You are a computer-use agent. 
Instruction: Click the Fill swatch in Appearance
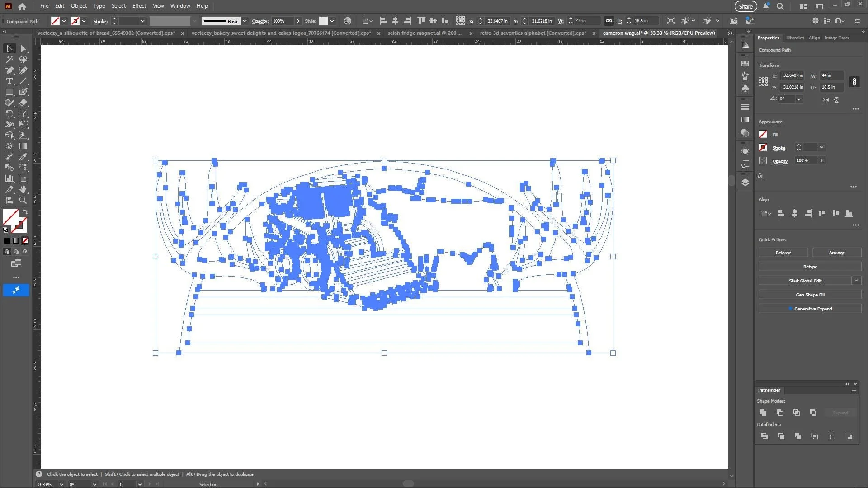tap(763, 135)
